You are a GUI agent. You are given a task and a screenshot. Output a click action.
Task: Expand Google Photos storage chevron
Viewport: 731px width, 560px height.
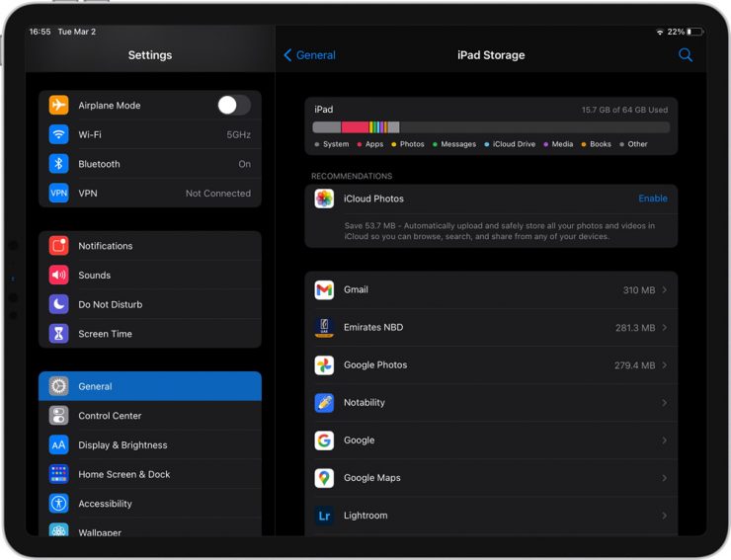pyautogui.click(x=665, y=365)
